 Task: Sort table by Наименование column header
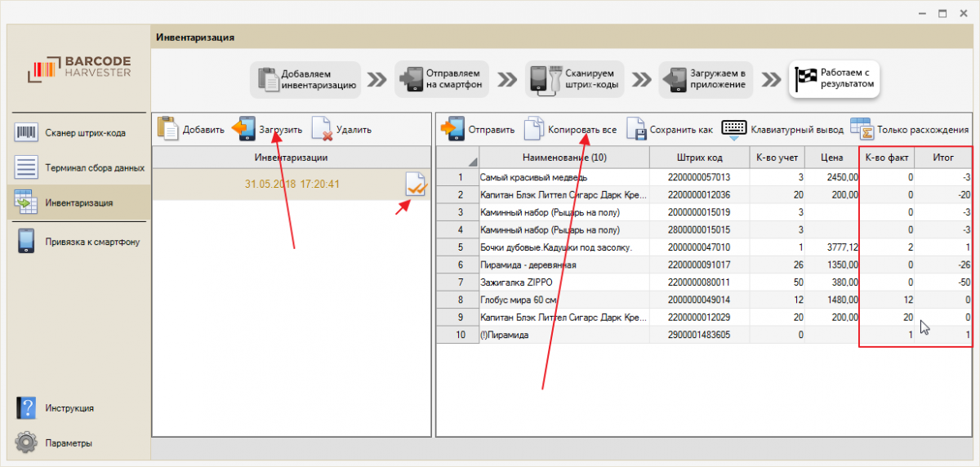tap(563, 157)
